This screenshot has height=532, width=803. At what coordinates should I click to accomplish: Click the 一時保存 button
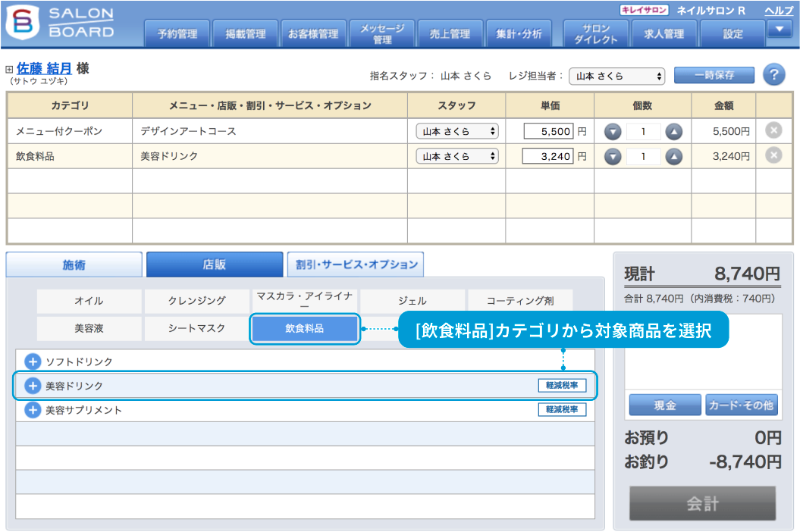(714, 75)
